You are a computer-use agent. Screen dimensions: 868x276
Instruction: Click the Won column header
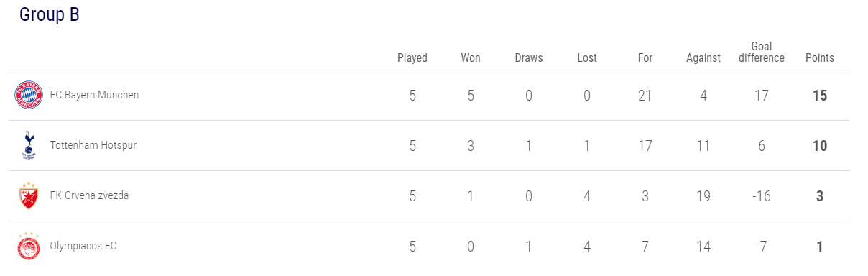(471, 57)
